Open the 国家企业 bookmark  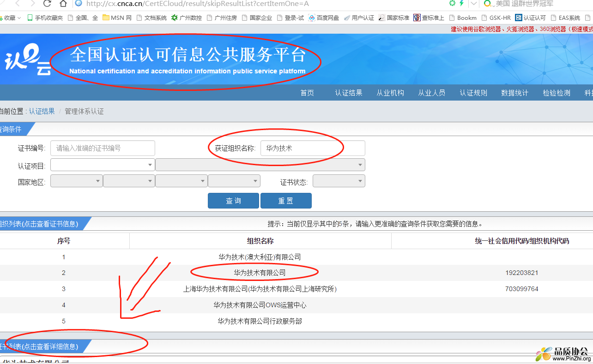pyautogui.click(x=257, y=18)
